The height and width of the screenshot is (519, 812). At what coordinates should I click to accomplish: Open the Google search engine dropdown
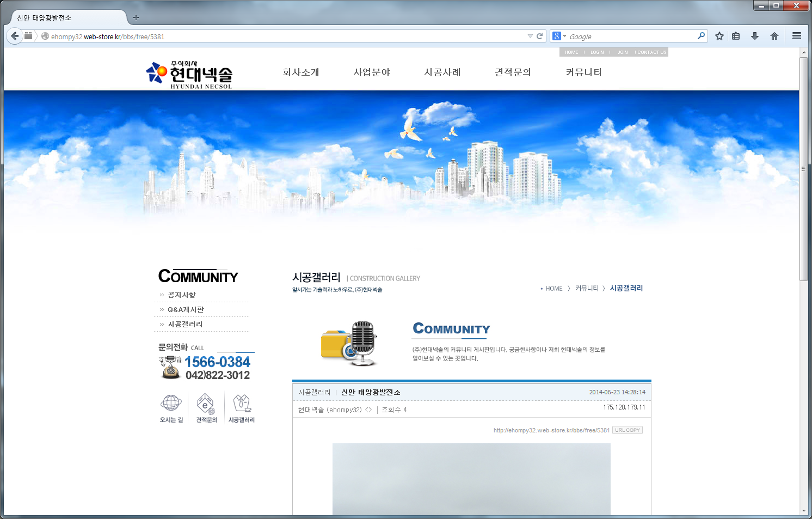point(559,36)
